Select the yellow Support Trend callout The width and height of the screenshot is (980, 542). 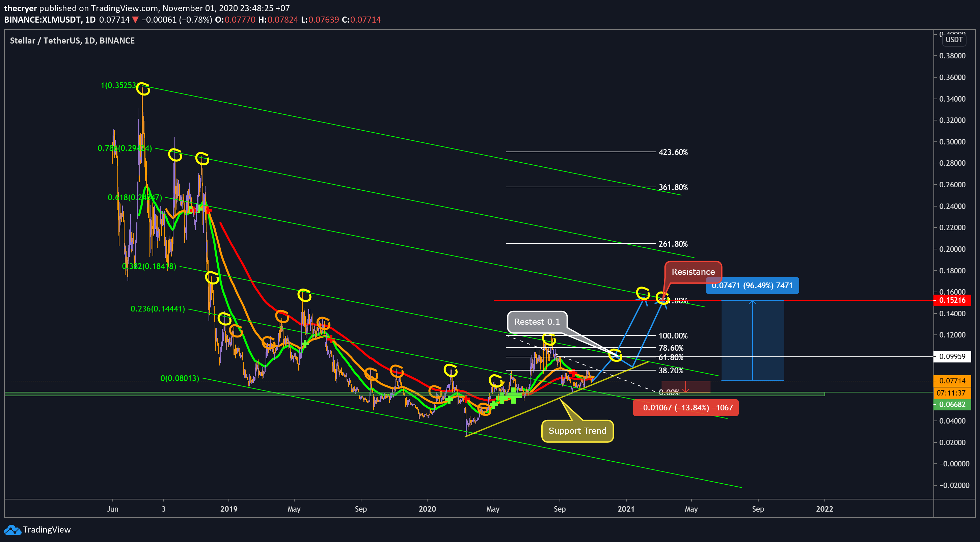(x=577, y=431)
